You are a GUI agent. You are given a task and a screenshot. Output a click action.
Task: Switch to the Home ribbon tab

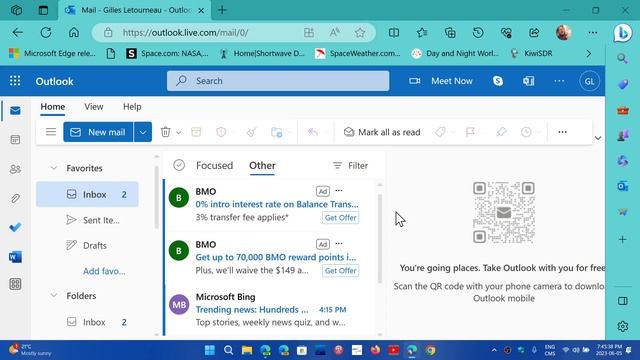click(x=53, y=107)
